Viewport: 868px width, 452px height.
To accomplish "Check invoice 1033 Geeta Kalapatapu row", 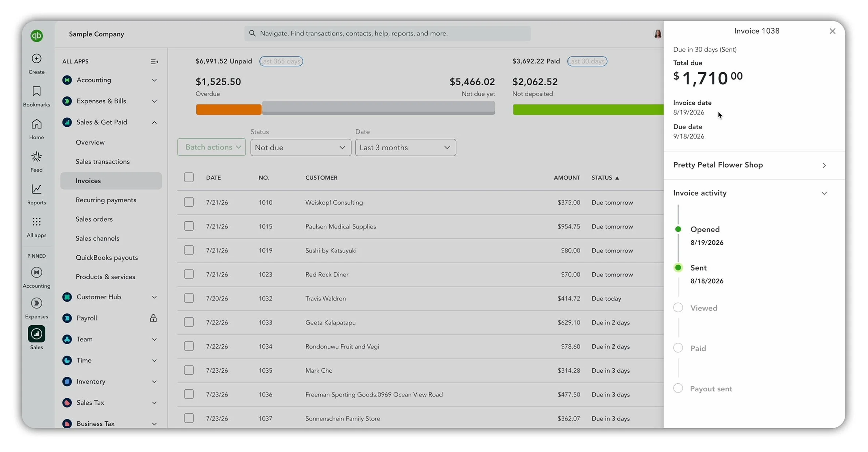I will coord(189,322).
